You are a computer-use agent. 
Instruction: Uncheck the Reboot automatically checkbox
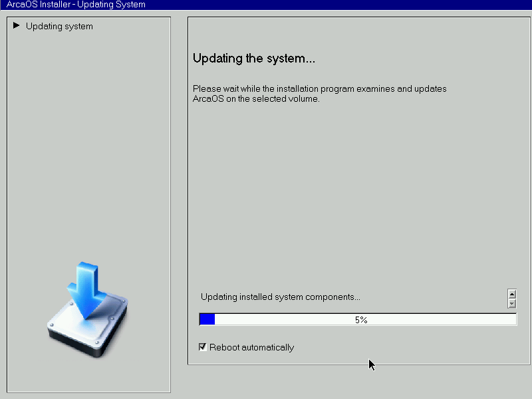pyautogui.click(x=203, y=346)
